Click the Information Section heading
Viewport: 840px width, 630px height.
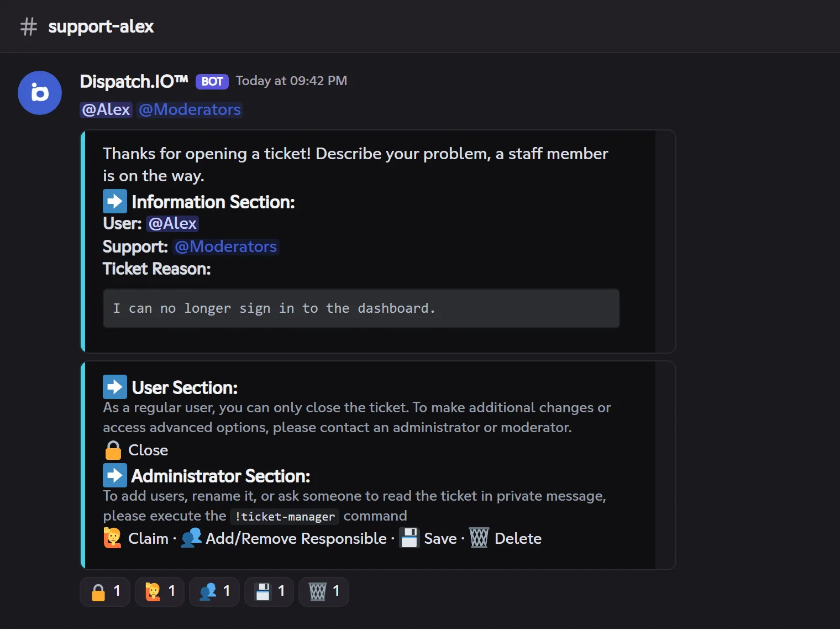[x=213, y=202]
